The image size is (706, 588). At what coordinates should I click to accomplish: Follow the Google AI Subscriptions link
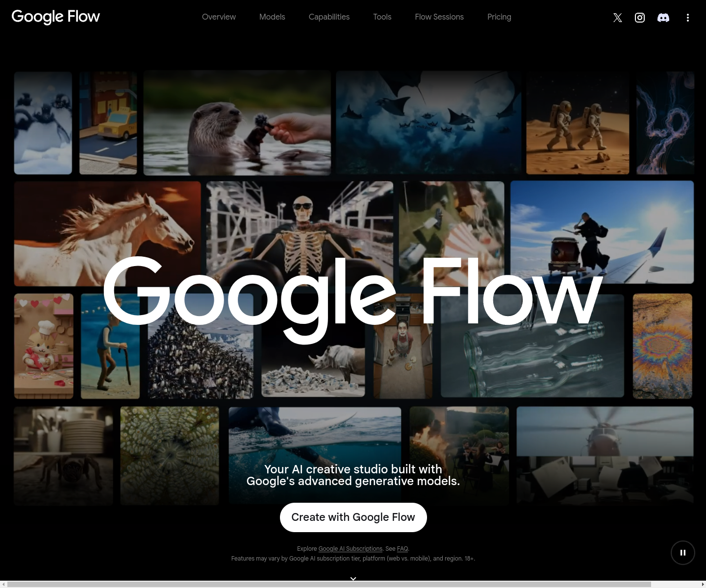click(x=351, y=549)
